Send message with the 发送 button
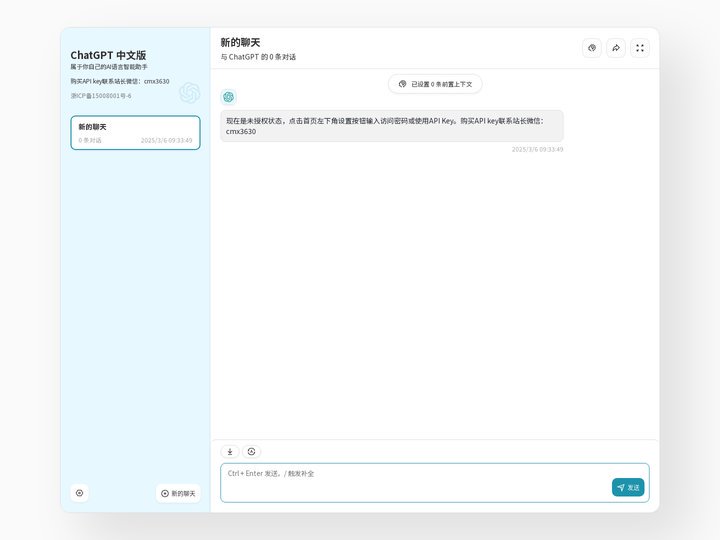The height and width of the screenshot is (540, 720). [628, 487]
